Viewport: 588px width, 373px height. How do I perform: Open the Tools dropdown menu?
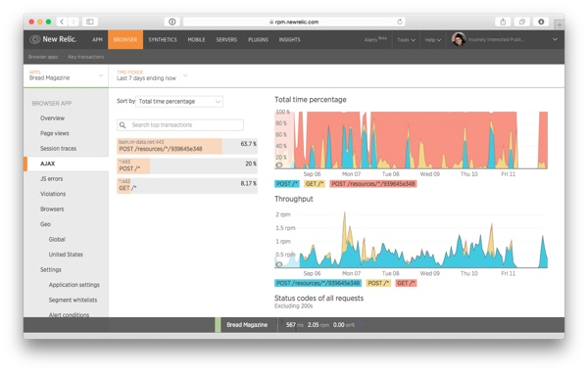406,40
